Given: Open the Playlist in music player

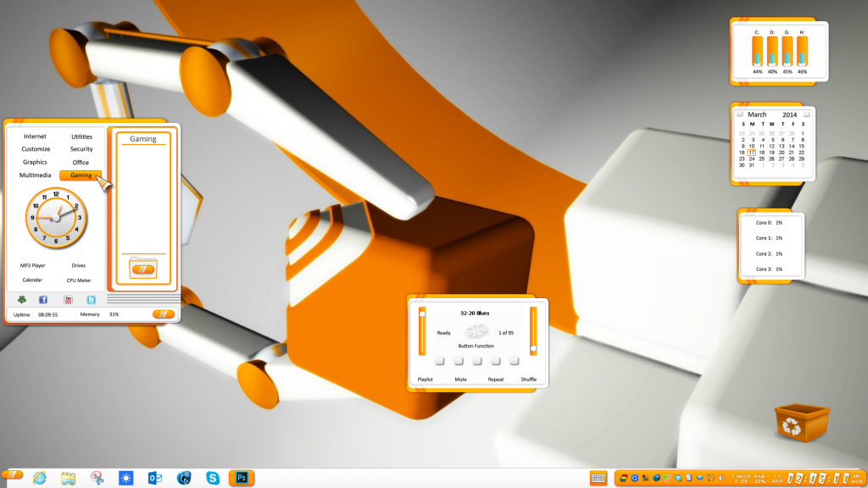Looking at the screenshot, I should pyautogui.click(x=426, y=379).
